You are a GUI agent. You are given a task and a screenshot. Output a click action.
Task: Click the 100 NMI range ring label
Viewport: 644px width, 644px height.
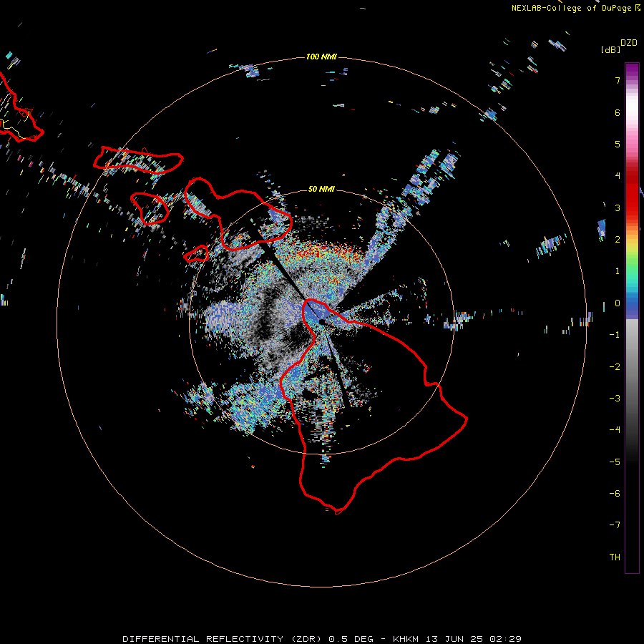point(321,57)
